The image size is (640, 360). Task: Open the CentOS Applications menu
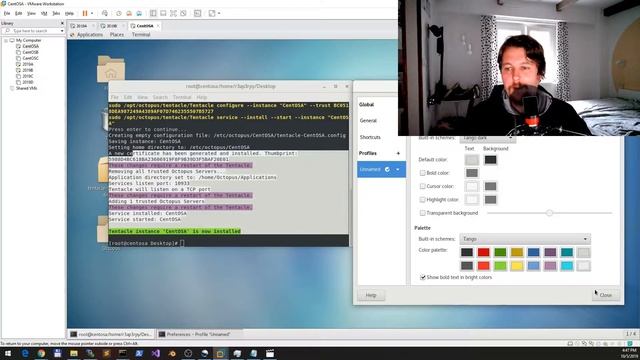click(x=90, y=35)
